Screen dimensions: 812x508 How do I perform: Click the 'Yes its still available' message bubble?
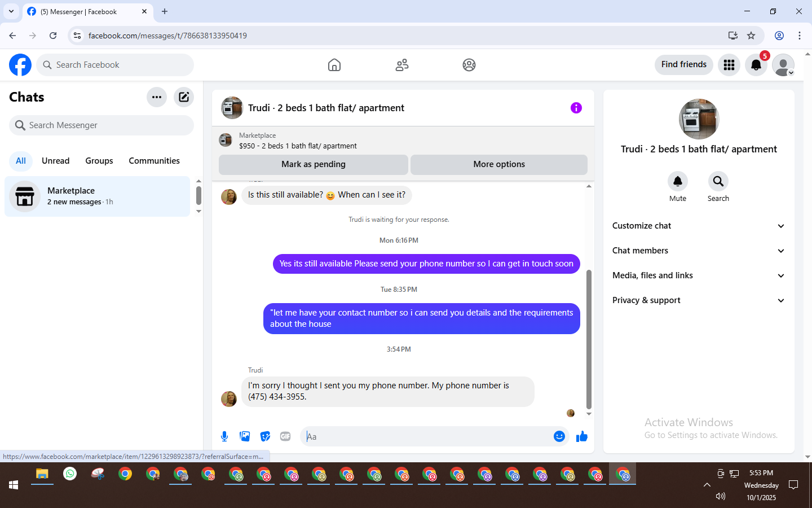[426, 264]
